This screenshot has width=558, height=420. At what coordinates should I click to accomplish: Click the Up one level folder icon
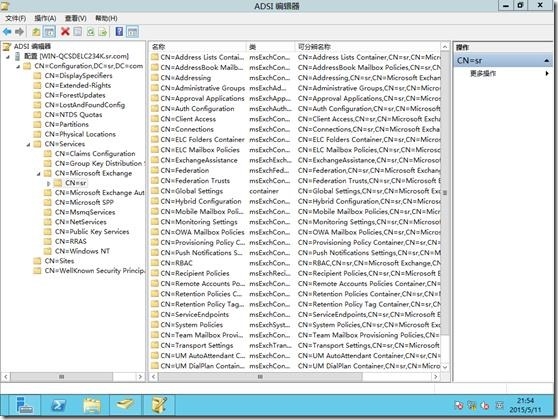(x=36, y=32)
